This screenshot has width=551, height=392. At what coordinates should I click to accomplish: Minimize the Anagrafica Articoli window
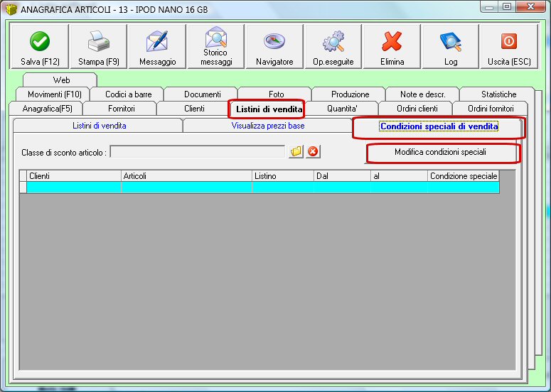tap(490, 6)
